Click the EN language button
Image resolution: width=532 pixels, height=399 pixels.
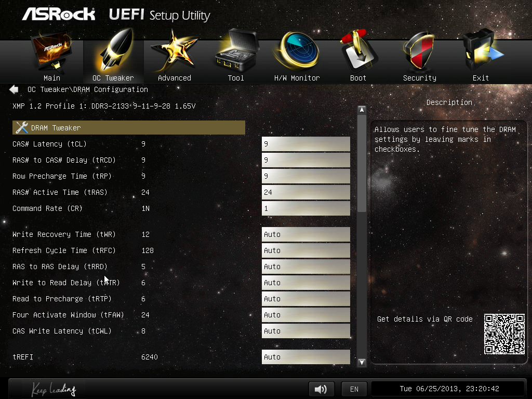[x=354, y=389]
